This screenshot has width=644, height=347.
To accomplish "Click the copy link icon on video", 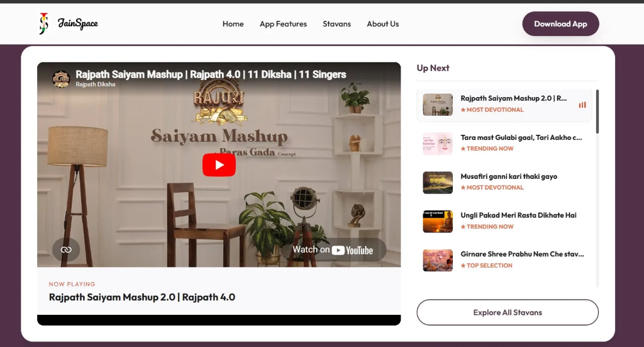I will tap(66, 249).
